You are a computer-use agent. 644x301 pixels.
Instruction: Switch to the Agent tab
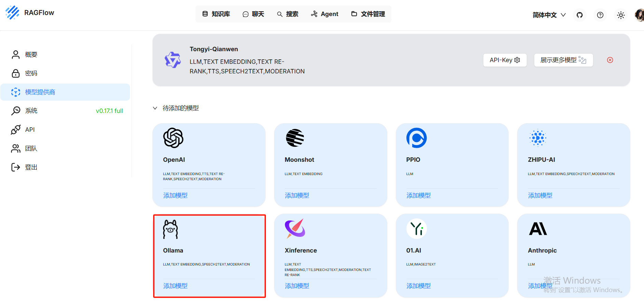[324, 14]
